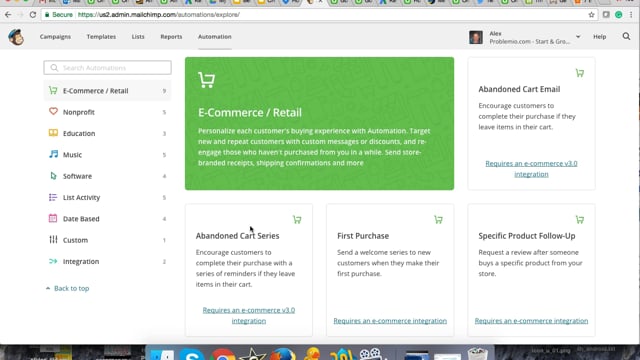Open the Templates menu
Screen dimensions: 640x360
[x=101, y=37]
